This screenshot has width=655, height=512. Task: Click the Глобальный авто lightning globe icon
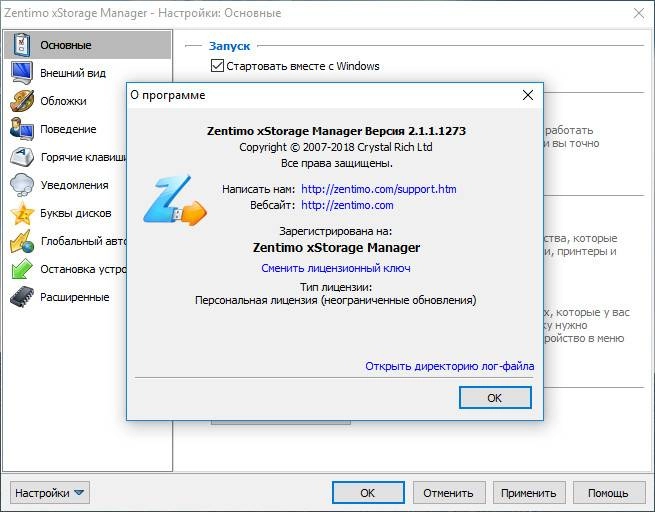22,241
